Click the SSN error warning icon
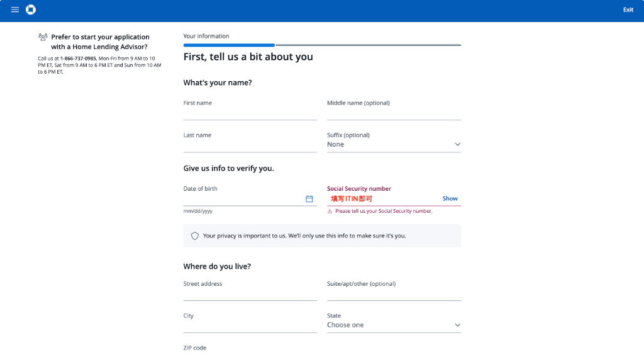Image resolution: width=644 pixels, height=362 pixels. point(330,211)
